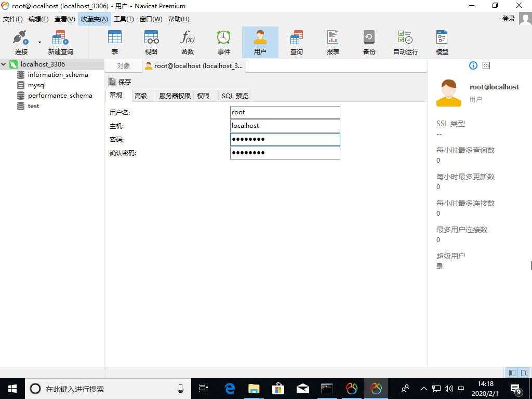Open the 工具(T) menu
This screenshot has height=399, width=532.
[x=124, y=19]
